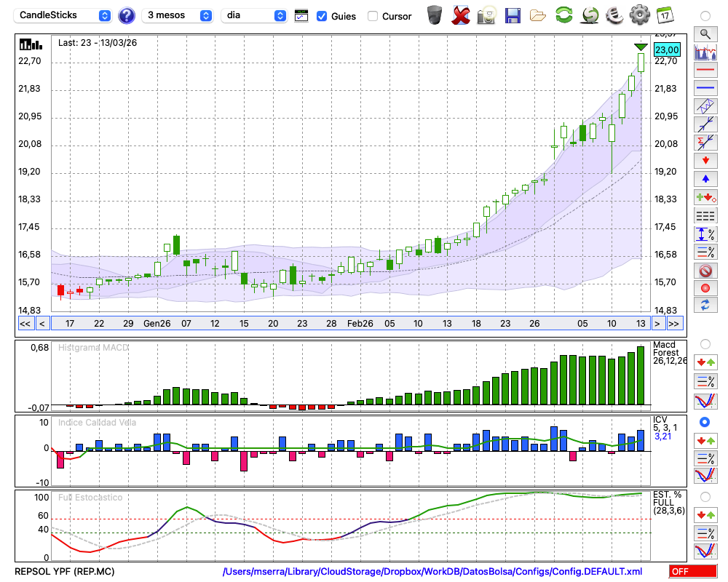Open the 3 mesos period dropdown

point(178,15)
